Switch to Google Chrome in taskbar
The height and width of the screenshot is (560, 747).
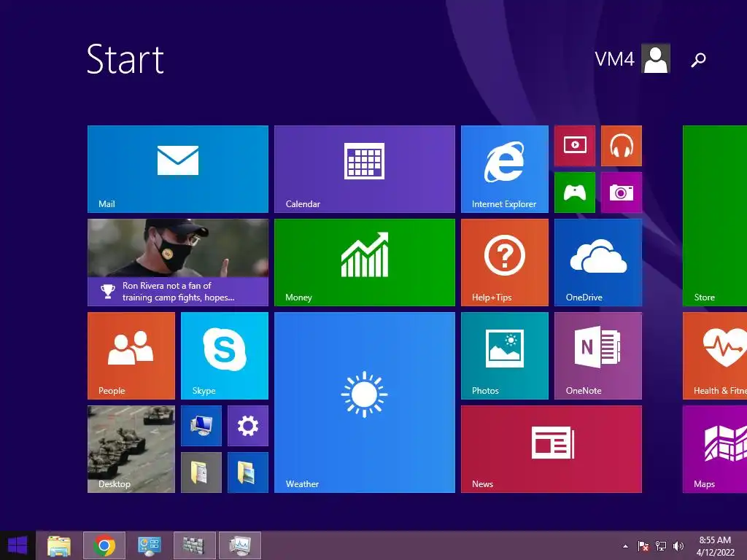104,545
